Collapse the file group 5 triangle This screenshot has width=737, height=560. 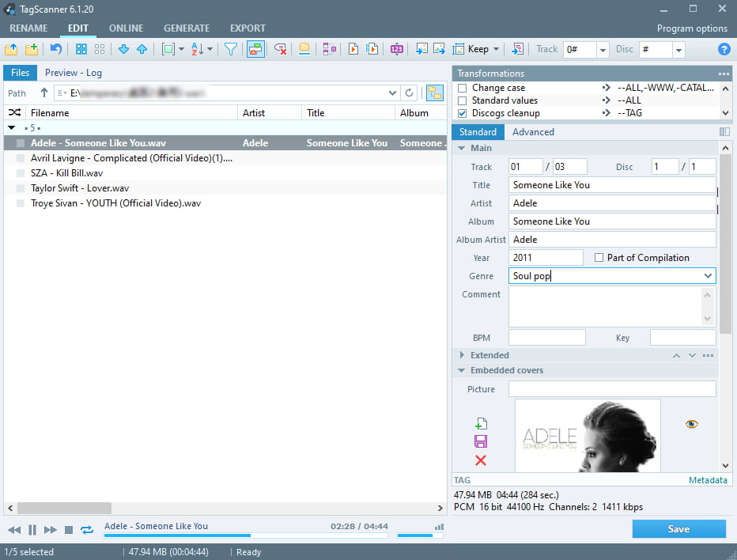tap(12, 128)
